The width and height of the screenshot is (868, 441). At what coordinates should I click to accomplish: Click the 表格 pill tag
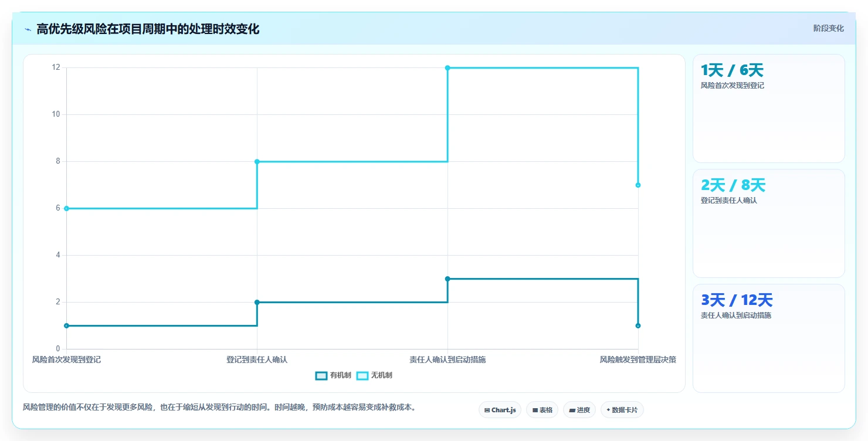(542, 410)
